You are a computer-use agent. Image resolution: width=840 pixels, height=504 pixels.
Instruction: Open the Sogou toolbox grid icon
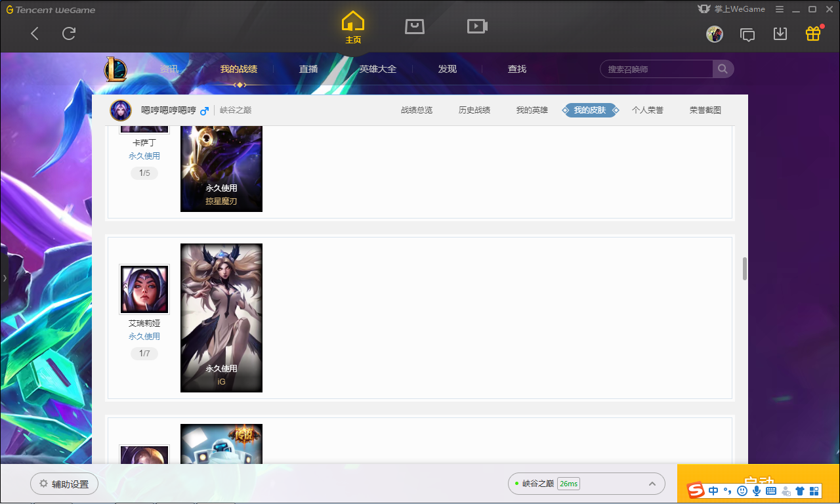click(814, 491)
